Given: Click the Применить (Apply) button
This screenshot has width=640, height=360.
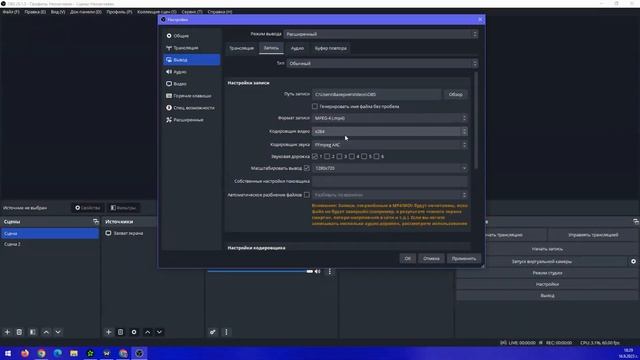Looking at the screenshot, I should point(464,258).
